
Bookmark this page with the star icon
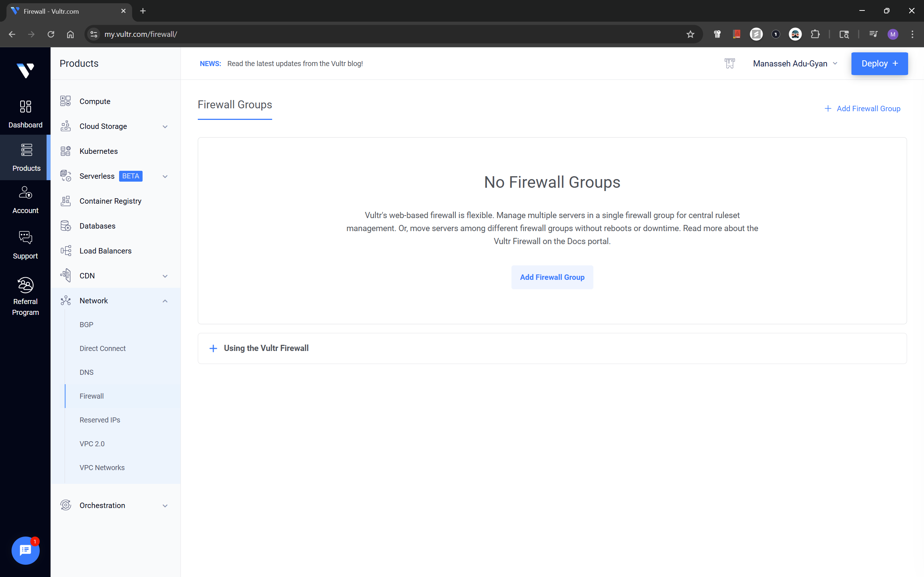tap(690, 34)
